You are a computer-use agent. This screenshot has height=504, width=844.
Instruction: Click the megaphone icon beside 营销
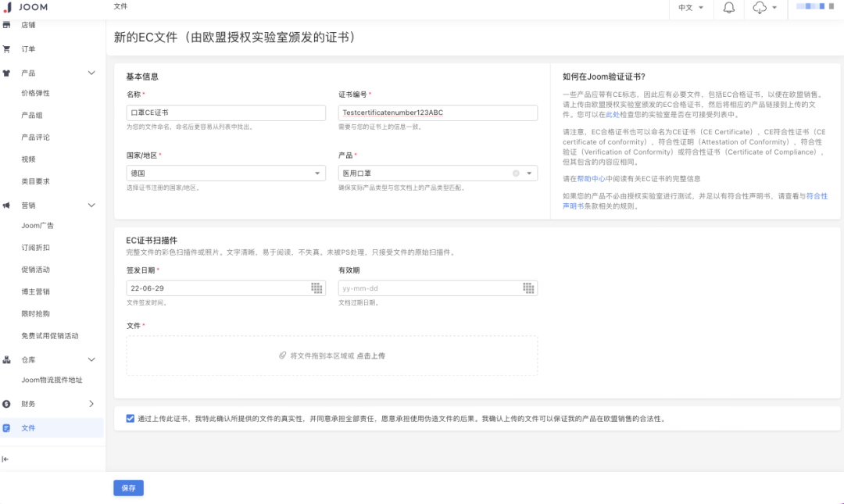pos(6,206)
